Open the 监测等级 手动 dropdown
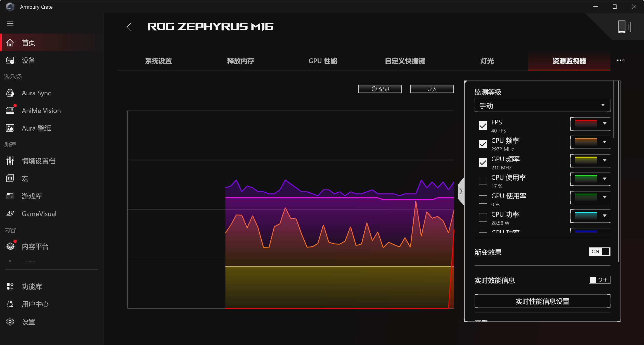Screen dimensions: 644x345 pyautogui.click(x=542, y=105)
